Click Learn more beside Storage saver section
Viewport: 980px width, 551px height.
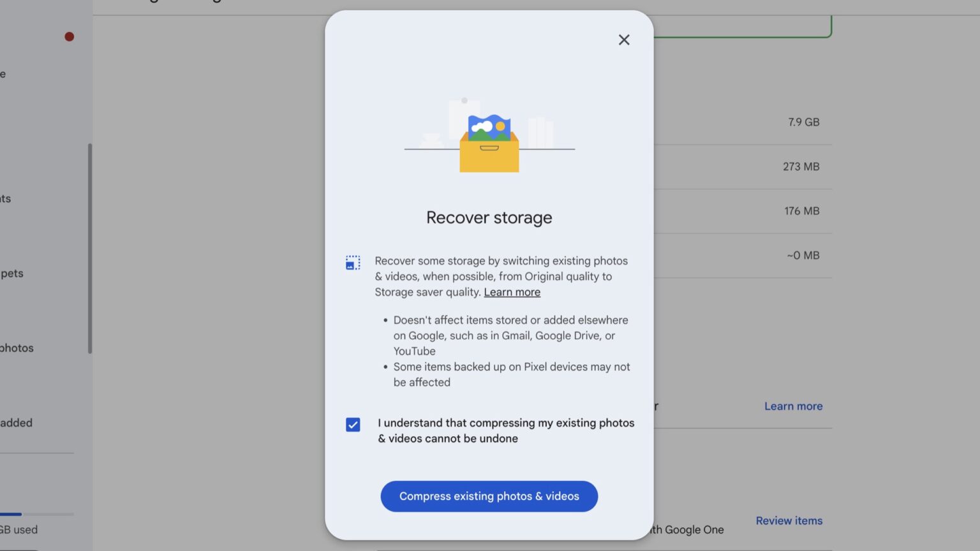pos(793,406)
